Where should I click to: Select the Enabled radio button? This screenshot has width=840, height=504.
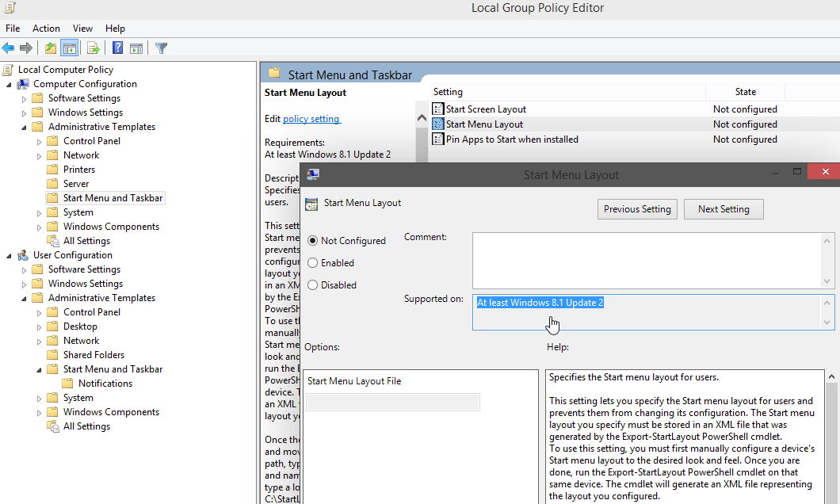tap(312, 262)
